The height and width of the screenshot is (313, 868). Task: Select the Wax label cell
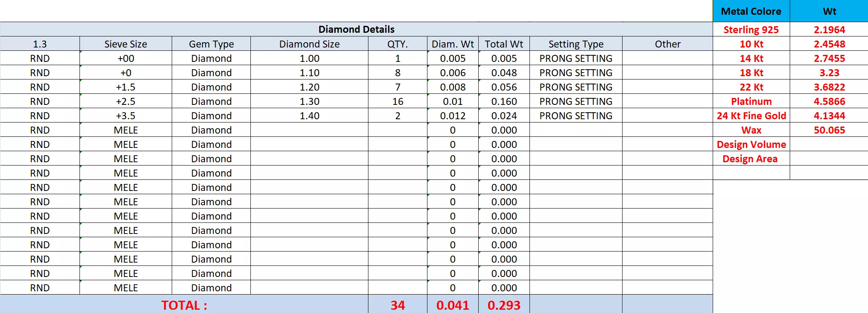pos(751,130)
